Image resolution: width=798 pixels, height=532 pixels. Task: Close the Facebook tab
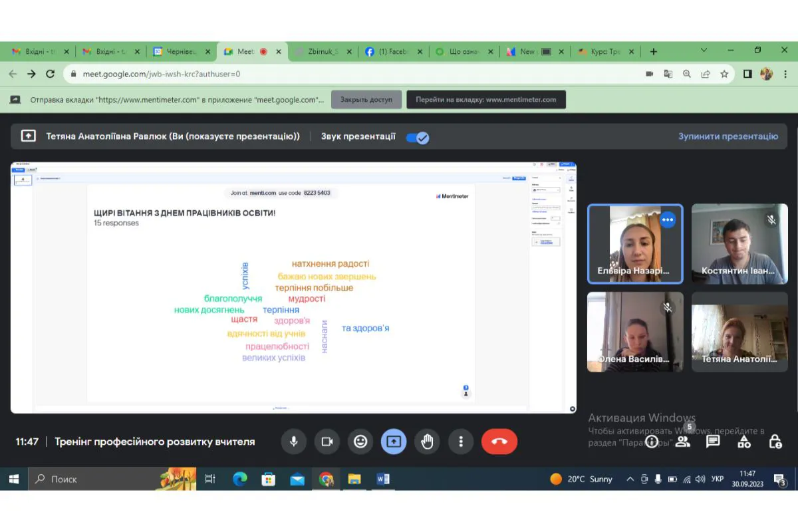[421, 51]
